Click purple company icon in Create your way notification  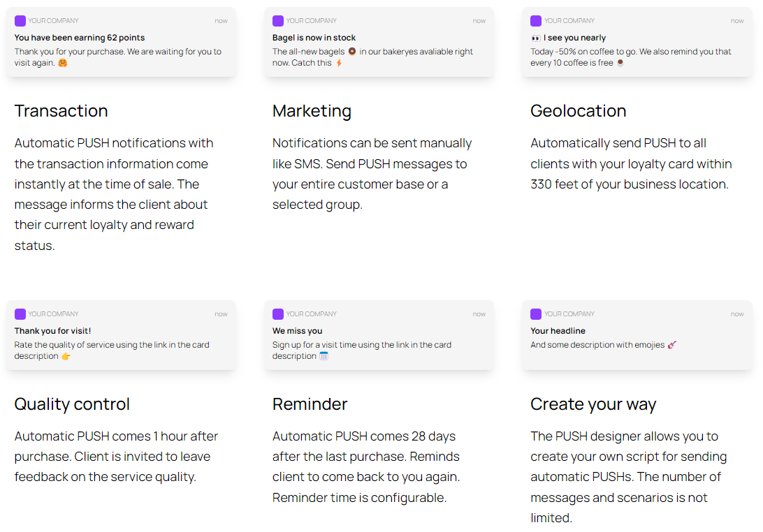click(536, 314)
